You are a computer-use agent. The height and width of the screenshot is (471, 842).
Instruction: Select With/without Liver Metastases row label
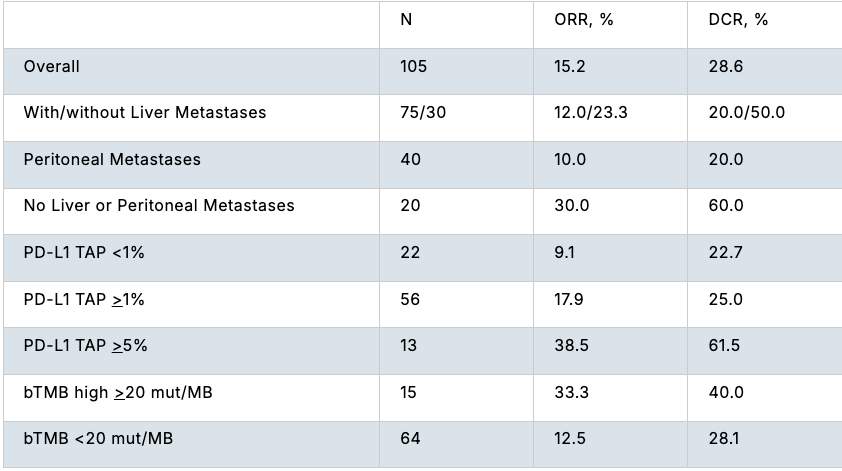(145, 112)
